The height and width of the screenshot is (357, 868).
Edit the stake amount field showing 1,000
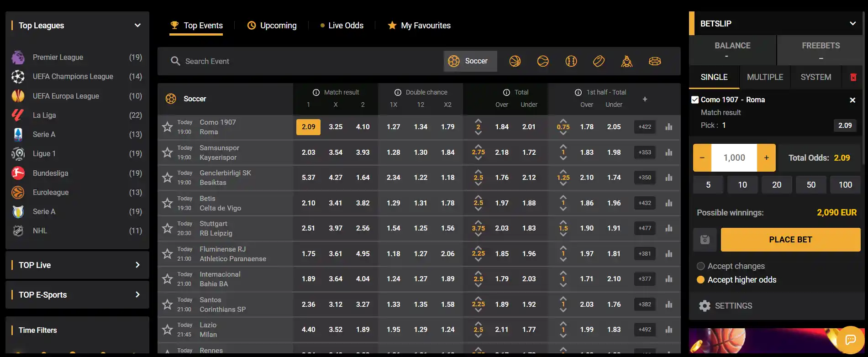(x=734, y=158)
